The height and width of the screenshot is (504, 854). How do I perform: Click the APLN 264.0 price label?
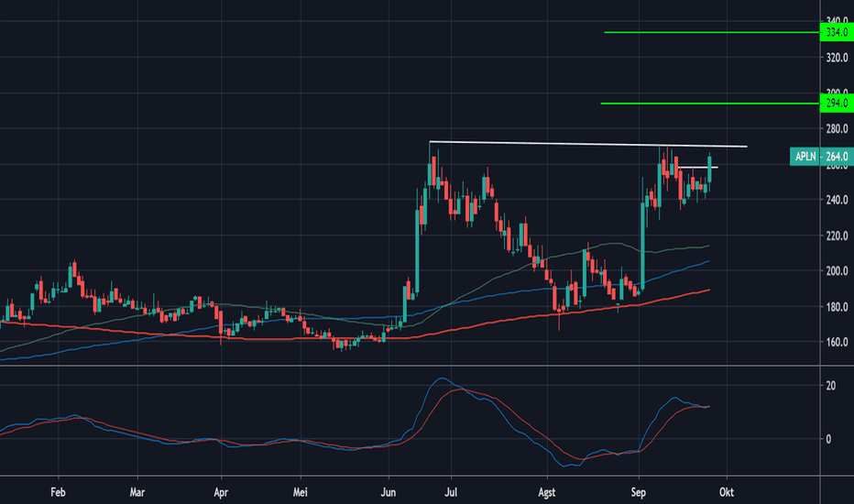(x=821, y=157)
